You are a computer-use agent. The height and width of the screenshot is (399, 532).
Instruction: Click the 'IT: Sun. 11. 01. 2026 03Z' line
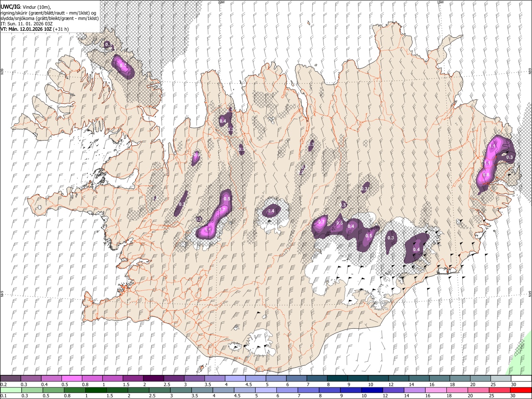coord(27,24)
